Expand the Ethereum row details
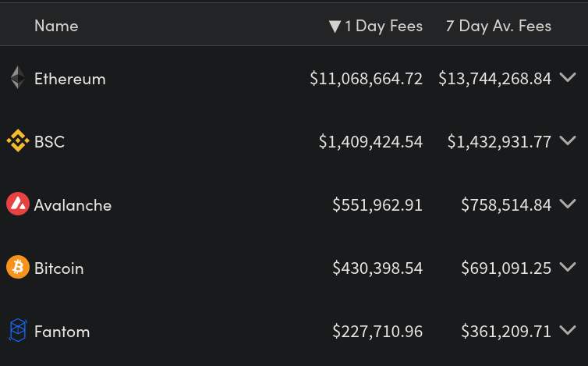Image resolution: width=588 pixels, height=366 pixels. 569,77
